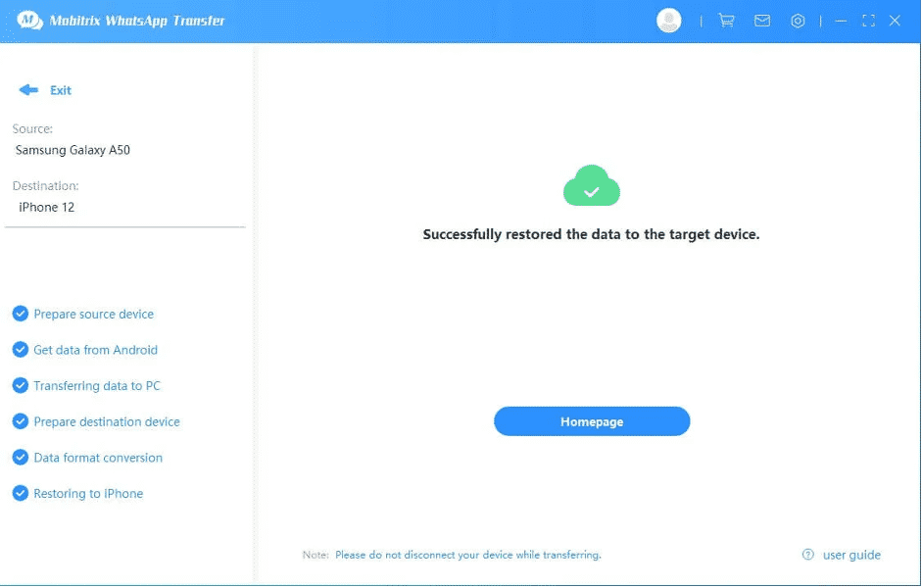Click the mail feedback icon

click(x=762, y=21)
